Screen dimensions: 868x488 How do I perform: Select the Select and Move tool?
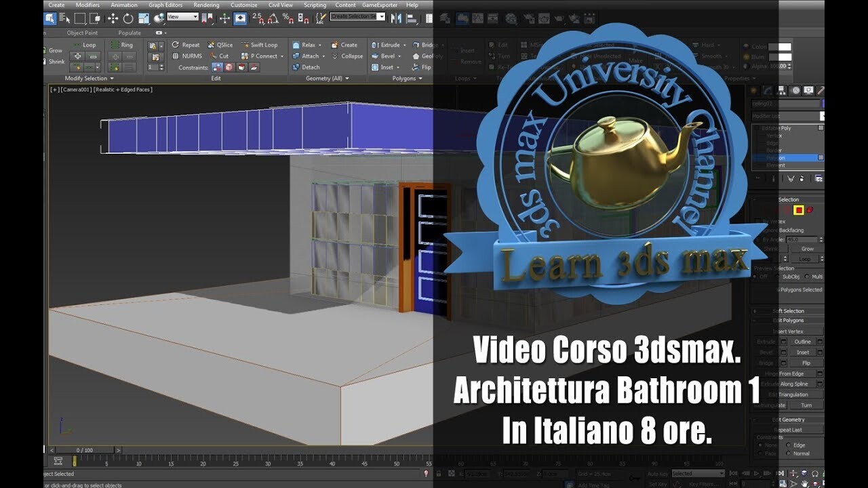113,18
